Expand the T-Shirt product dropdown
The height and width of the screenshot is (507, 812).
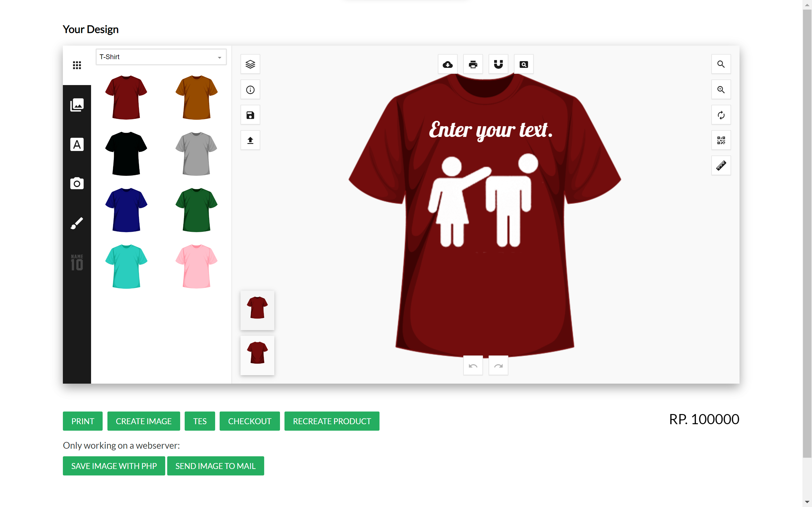[161, 57]
